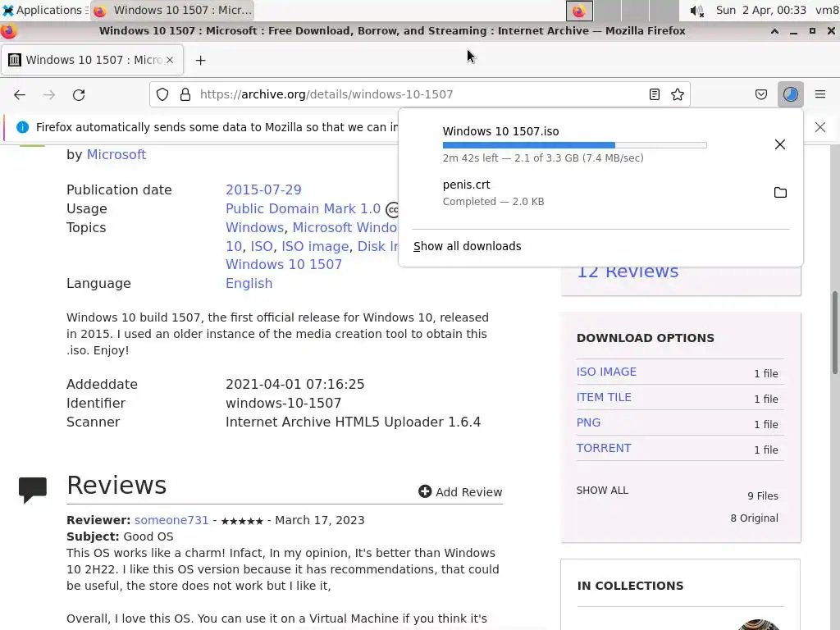Viewport: 840px width, 630px height.
Task: Click the Firefox workspace switcher icon
Action: pyautogui.click(x=579, y=11)
